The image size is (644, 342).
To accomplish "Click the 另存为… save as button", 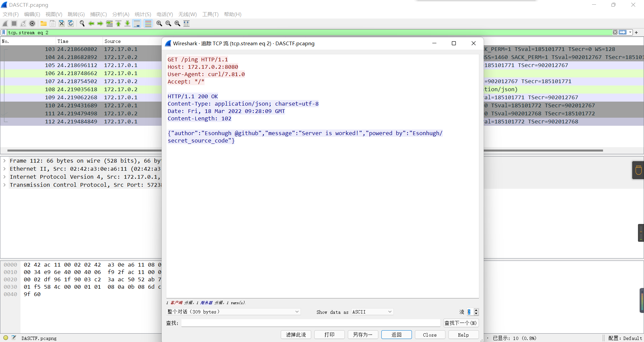I will 363,335.
